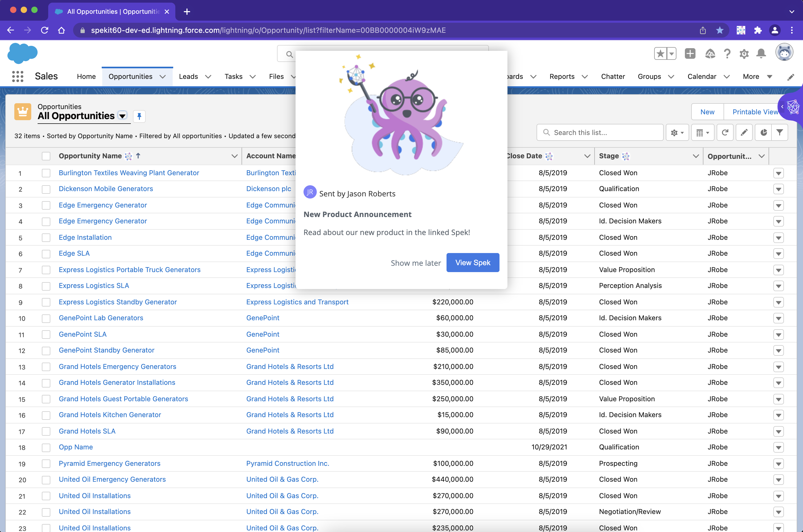Select the Pyramid Emergency Generators row checkbox
This screenshot has height=532, width=803.
click(x=46, y=464)
